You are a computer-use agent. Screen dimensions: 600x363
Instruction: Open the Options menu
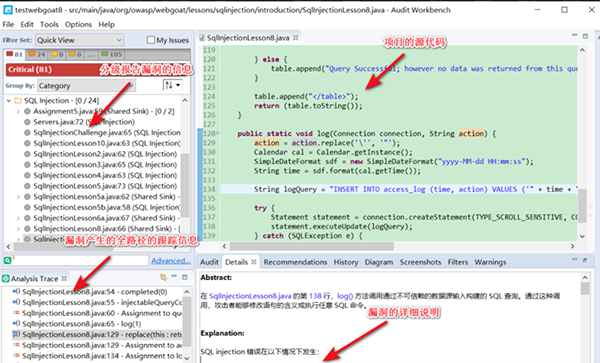tap(78, 24)
